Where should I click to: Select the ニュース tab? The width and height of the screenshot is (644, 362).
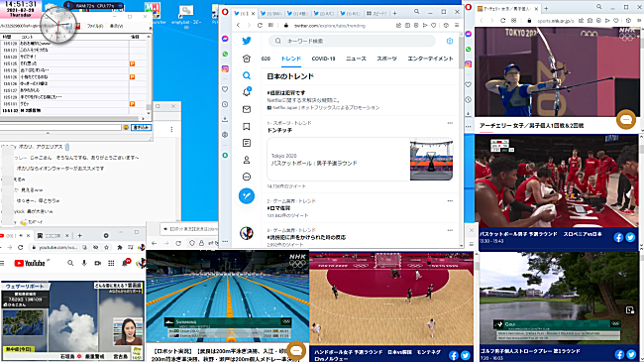[x=356, y=59]
